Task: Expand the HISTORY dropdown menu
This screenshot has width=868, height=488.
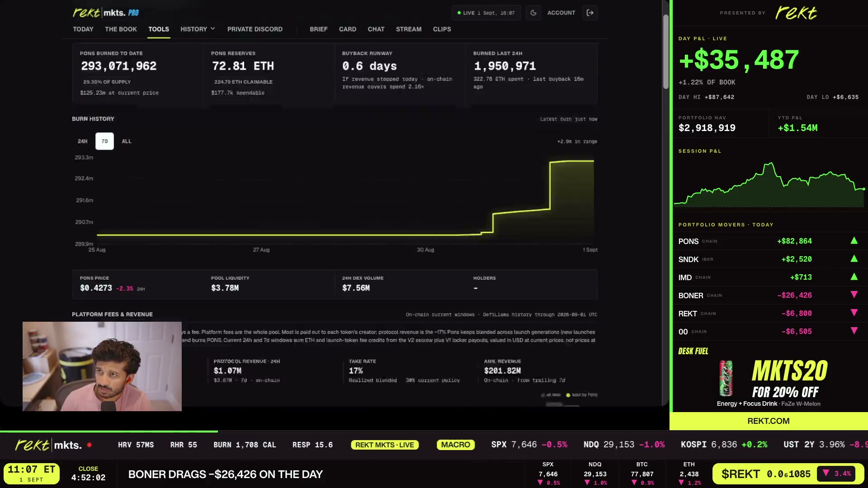Action: 198,29
